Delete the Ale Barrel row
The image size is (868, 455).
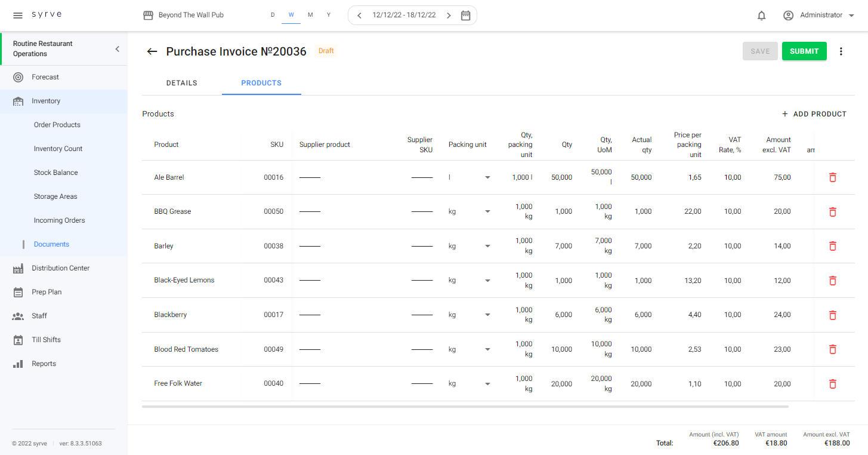coord(833,177)
